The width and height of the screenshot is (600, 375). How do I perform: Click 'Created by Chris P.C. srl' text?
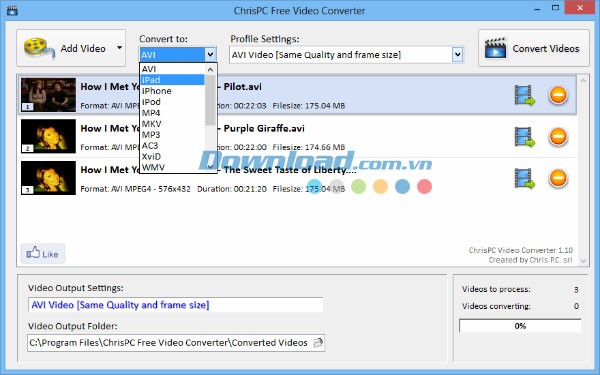pyautogui.click(x=530, y=260)
